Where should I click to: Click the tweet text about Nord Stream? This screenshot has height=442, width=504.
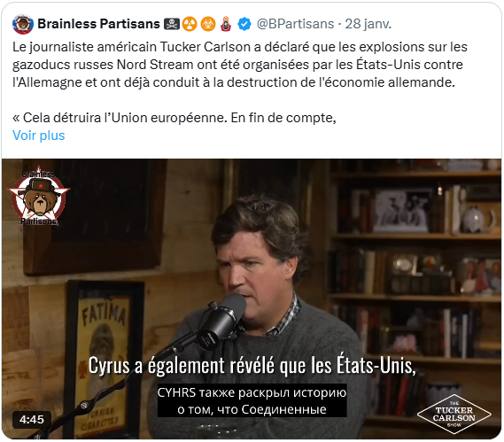click(x=239, y=65)
